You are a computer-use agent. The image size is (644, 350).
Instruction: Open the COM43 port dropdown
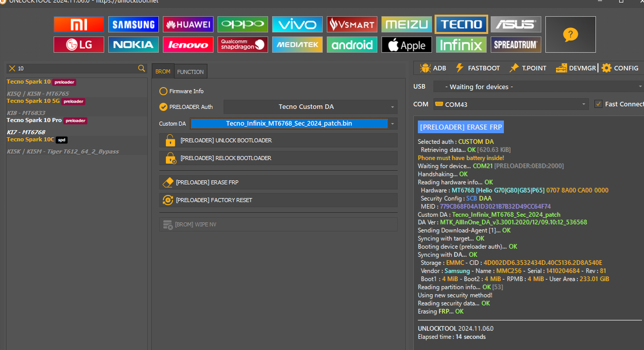pos(510,104)
